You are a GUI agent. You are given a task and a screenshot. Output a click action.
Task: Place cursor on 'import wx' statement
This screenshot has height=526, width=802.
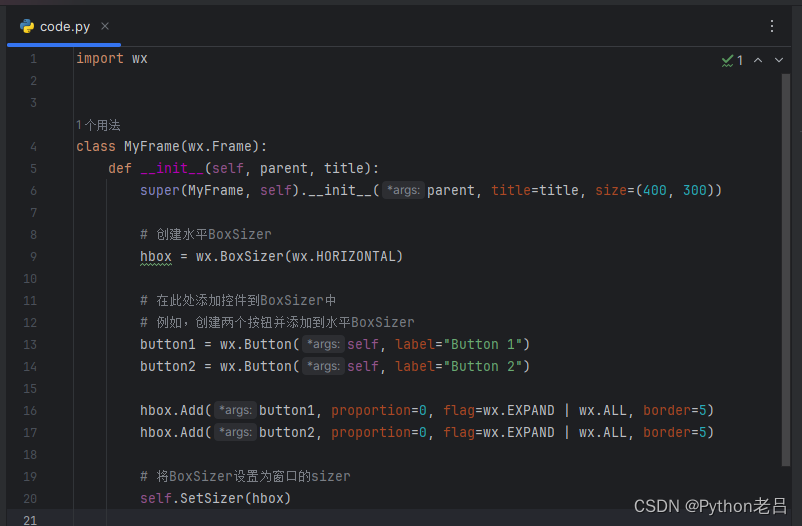pyautogui.click(x=112, y=58)
